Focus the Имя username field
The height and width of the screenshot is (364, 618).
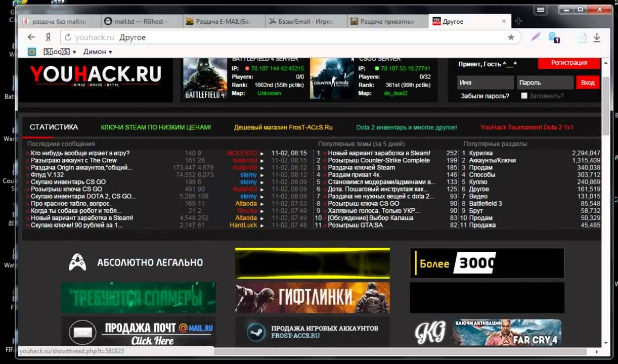point(485,82)
